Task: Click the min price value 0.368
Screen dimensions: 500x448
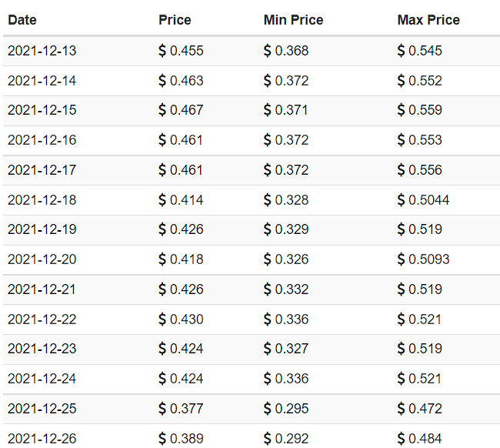Action: [292, 51]
